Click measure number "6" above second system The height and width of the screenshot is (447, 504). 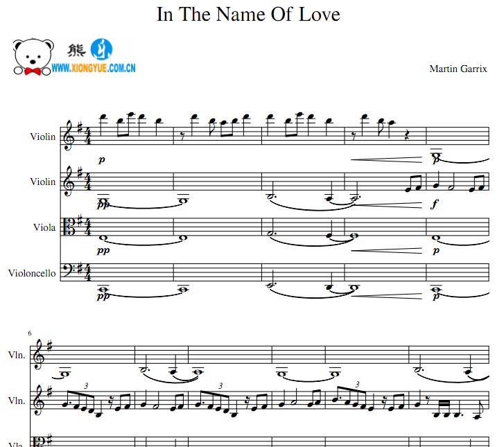coord(30,333)
